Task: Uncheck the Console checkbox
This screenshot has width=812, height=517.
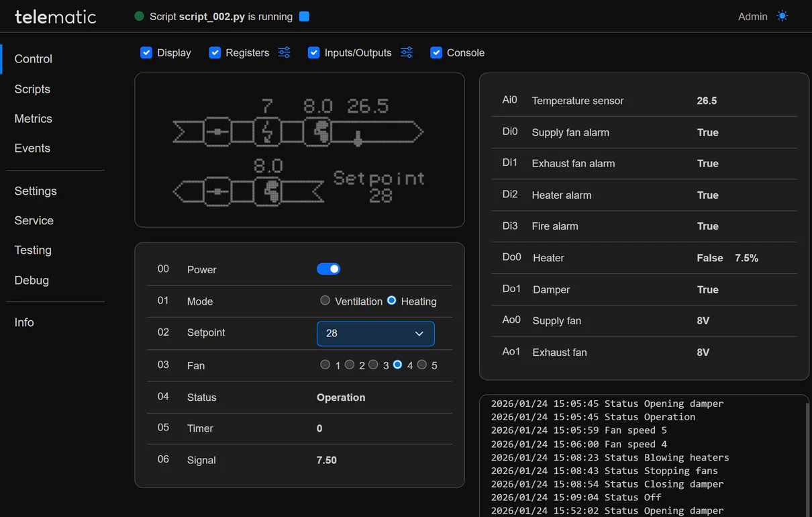Action: (x=436, y=52)
